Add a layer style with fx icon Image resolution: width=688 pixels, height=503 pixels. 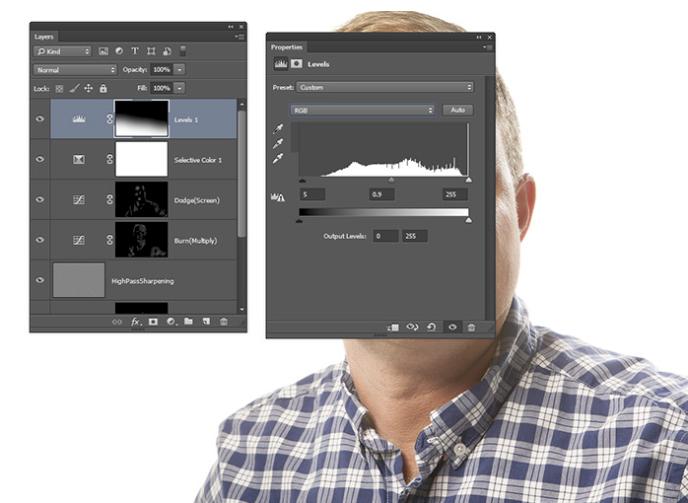[136, 322]
